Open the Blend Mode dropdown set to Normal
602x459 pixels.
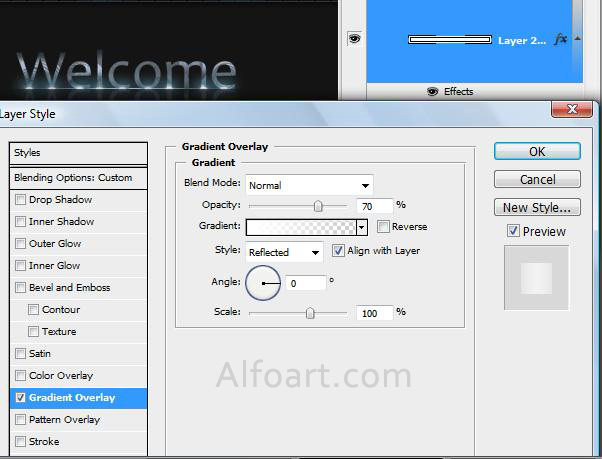click(309, 185)
